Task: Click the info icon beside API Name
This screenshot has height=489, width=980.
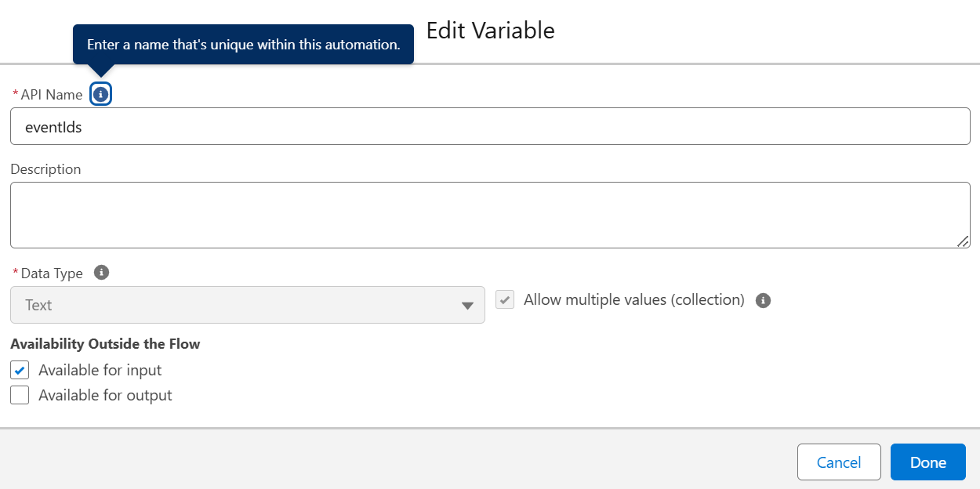Action: tap(100, 95)
